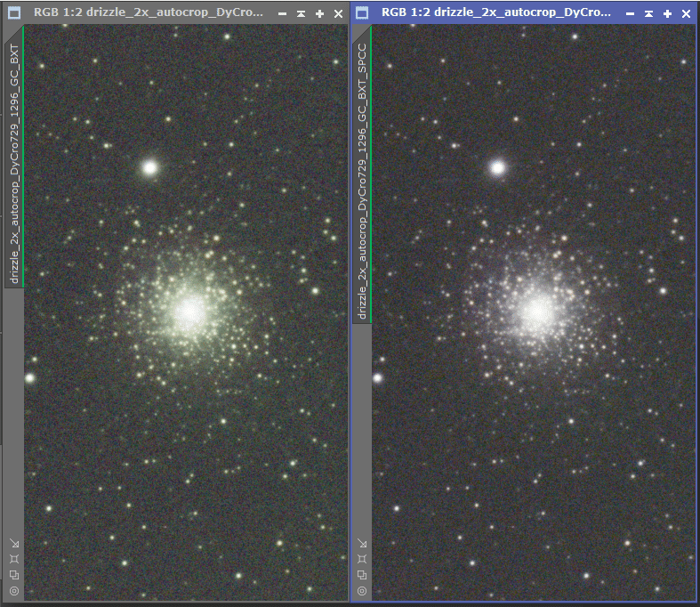Viewport: 700px width, 607px height.
Task: Click the left window title 'RGB 1:2 drizzle_2x_autocrop_DyCro...'
Action: pyautogui.click(x=149, y=12)
